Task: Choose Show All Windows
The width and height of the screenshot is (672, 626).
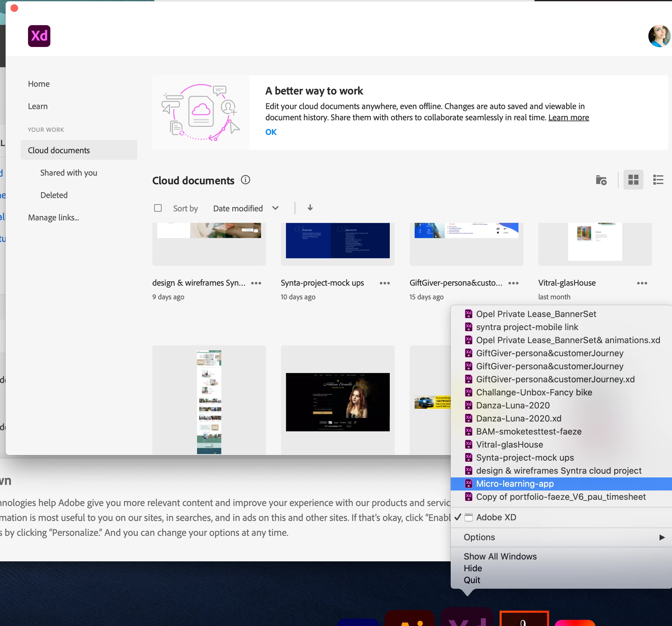Action: tap(500, 556)
